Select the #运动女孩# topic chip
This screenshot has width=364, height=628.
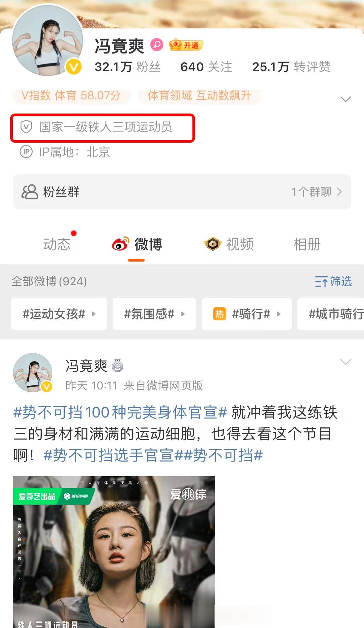tap(59, 314)
